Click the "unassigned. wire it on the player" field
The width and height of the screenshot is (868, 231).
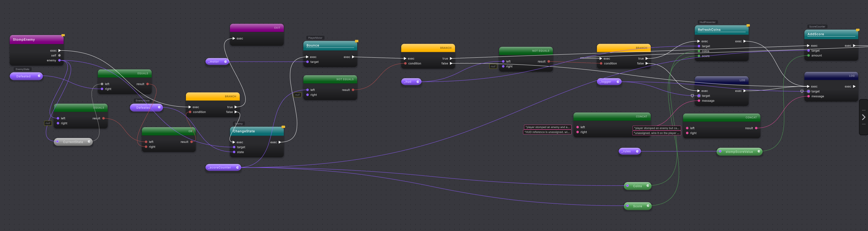pos(657,133)
